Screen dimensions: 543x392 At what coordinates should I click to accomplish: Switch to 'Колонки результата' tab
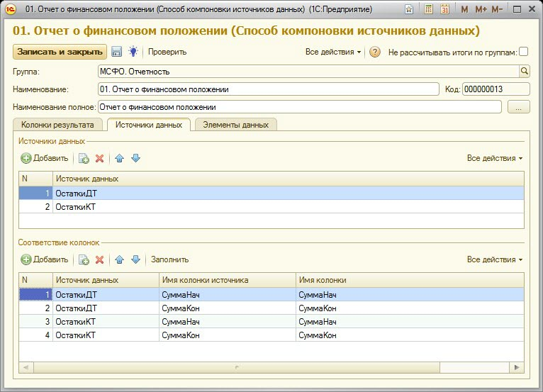pyautogui.click(x=57, y=125)
